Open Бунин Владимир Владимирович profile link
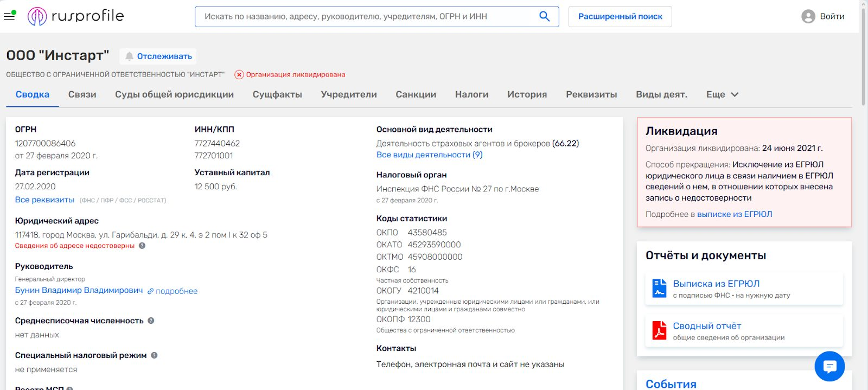This screenshot has width=868, height=390. [x=79, y=290]
